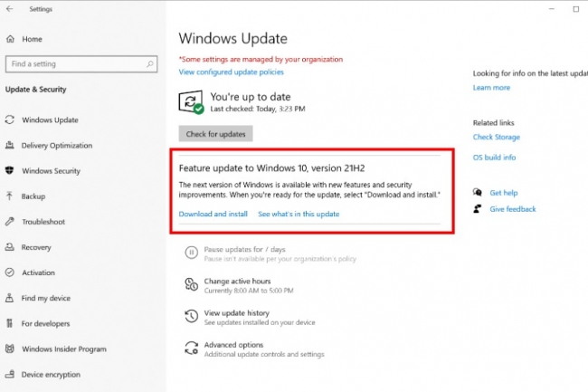Screen dimensions: 588x392
Task: Click the Find my device icon
Action: 10,298
